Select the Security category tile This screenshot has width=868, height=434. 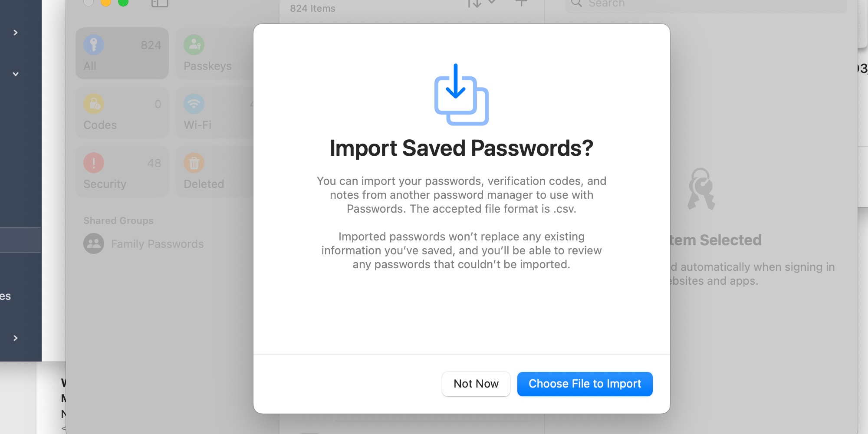(x=122, y=171)
